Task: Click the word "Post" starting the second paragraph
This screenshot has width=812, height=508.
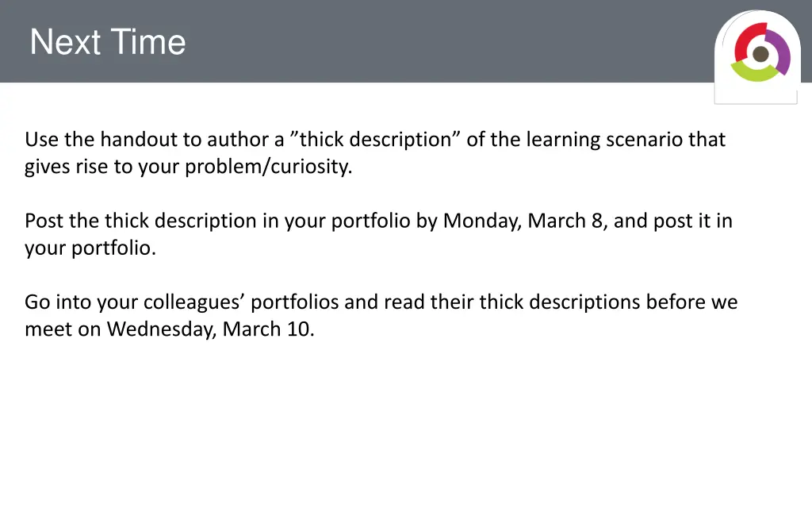Action: coord(44,221)
